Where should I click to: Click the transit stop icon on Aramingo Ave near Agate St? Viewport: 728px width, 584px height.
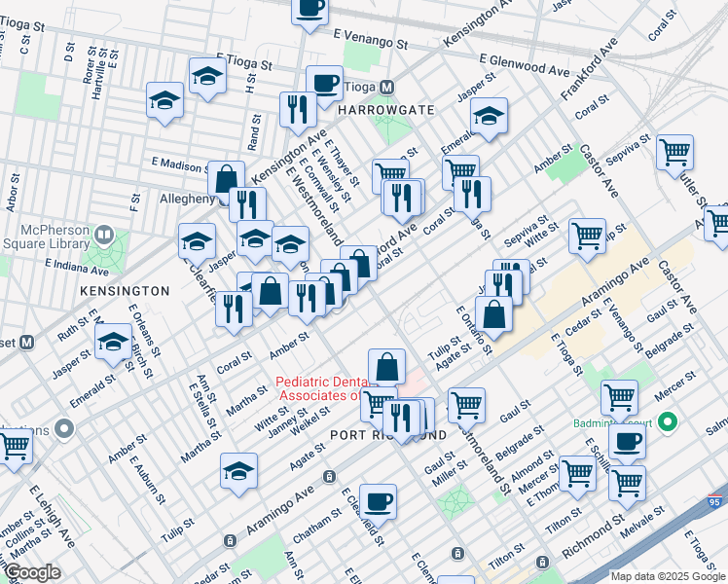[329, 476]
